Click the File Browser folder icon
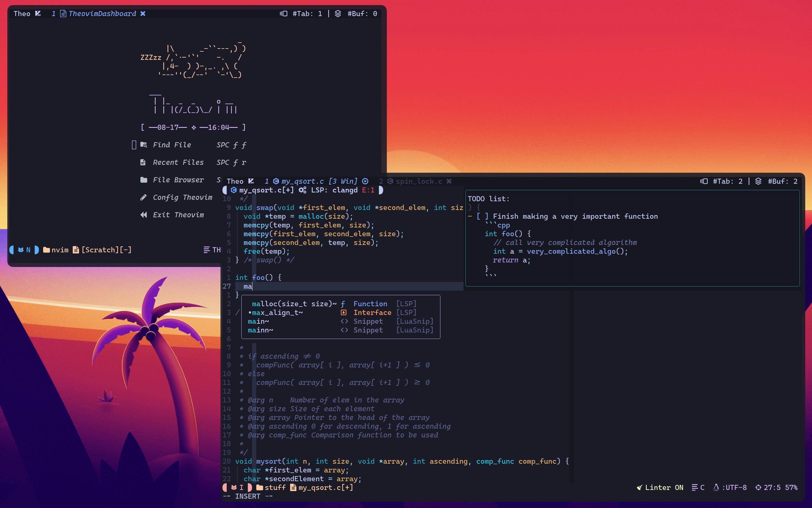Screen dimensions: 812x508 coord(144,180)
